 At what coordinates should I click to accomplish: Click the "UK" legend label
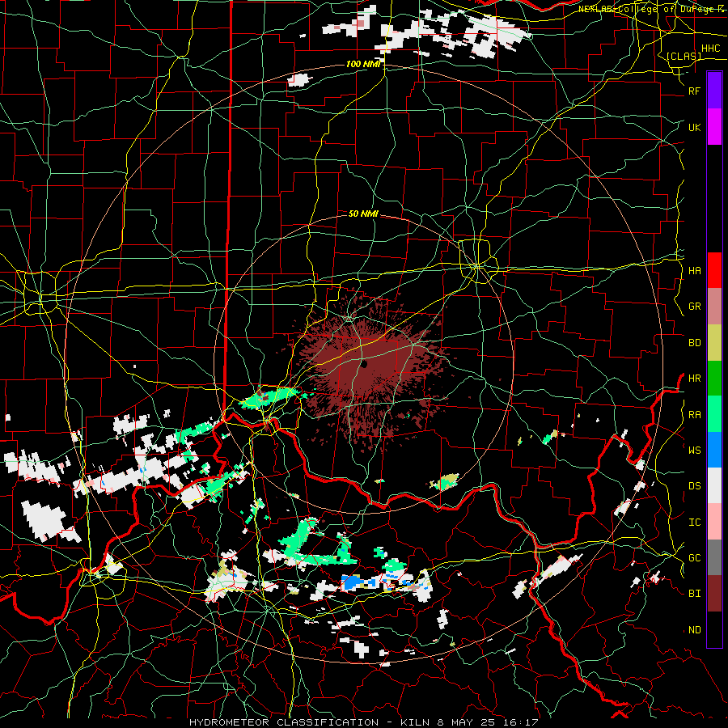tap(694, 127)
